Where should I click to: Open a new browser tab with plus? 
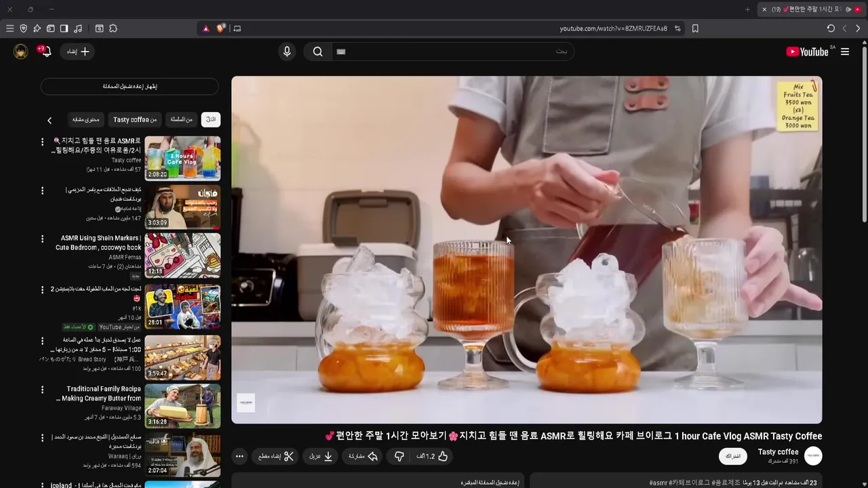tap(747, 9)
